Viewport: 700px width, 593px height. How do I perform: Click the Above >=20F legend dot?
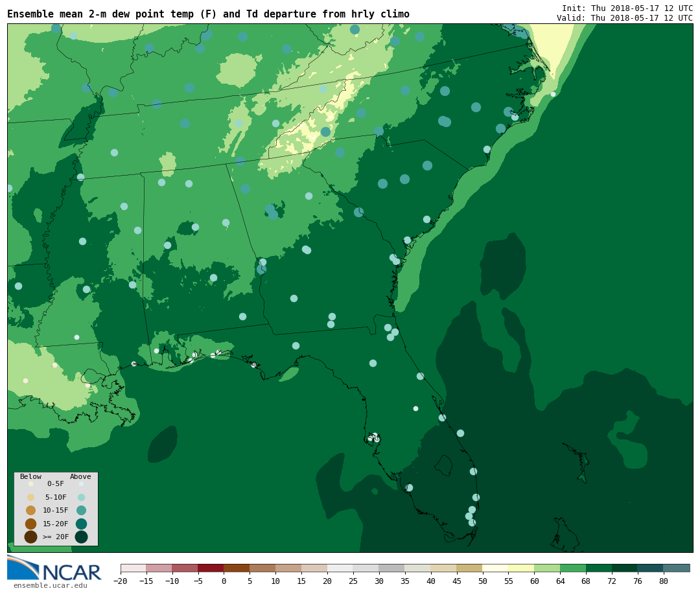point(81,537)
